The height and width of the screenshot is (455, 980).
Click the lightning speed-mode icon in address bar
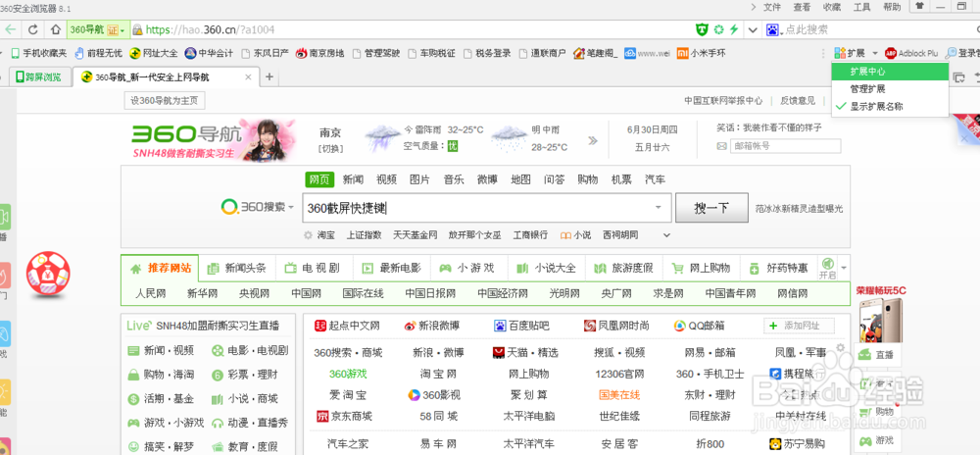(734, 29)
